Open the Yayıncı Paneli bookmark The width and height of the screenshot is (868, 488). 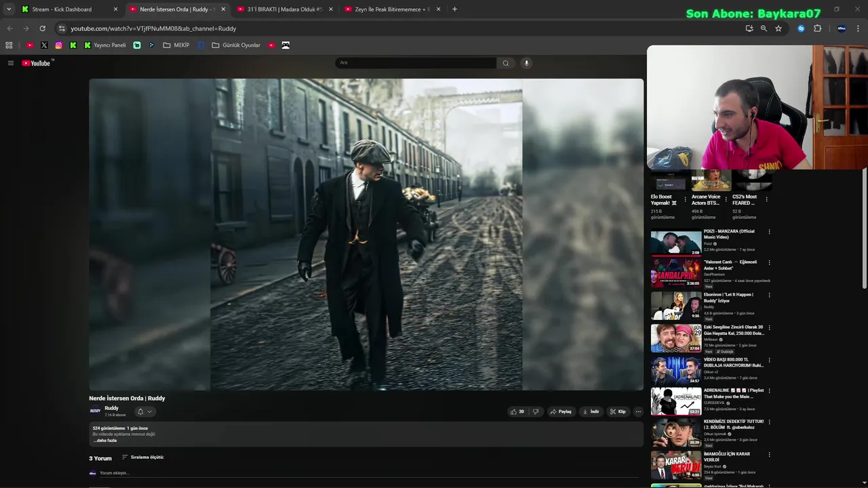point(105,45)
